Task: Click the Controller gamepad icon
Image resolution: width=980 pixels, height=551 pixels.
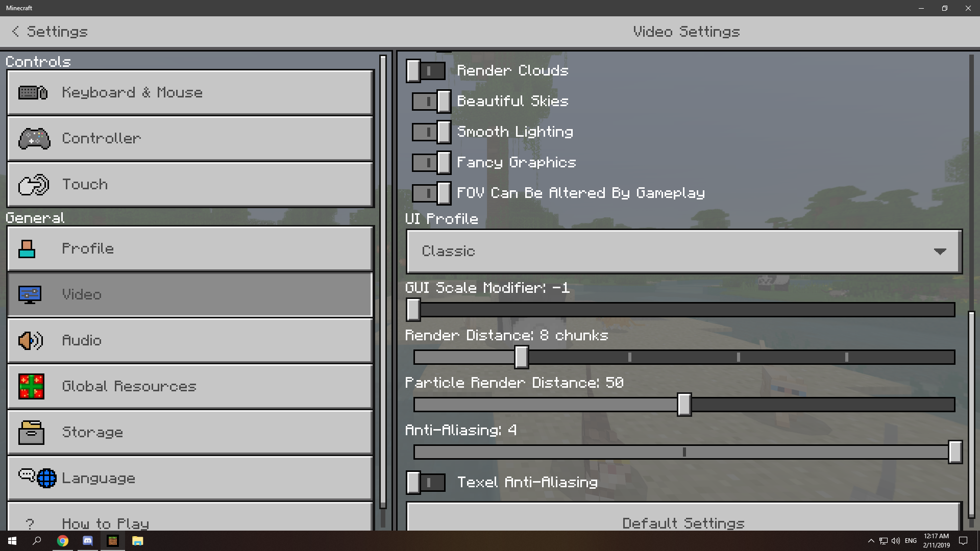Action: point(34,138)
